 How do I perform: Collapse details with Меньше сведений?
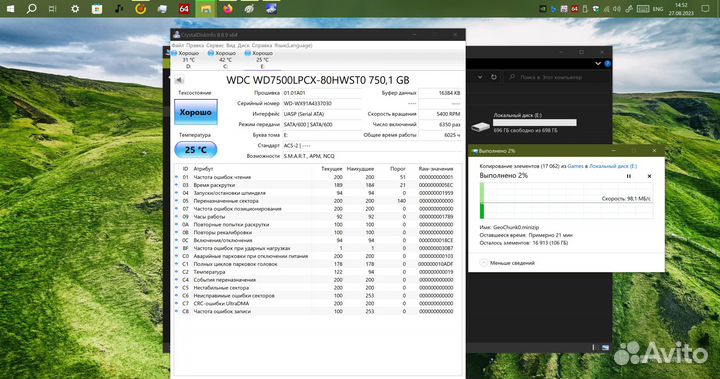[507, 263]
